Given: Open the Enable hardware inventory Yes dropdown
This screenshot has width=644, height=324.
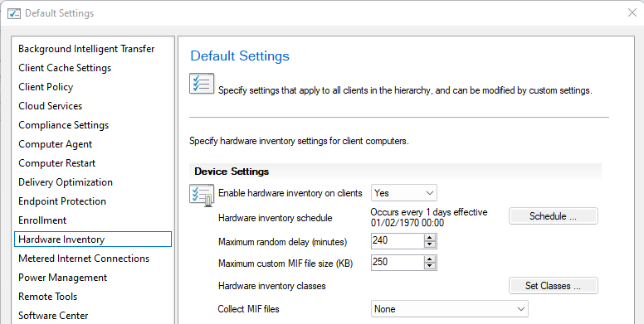Looking at the screenshot, I should pyautogui.click(x=403, y=193).
